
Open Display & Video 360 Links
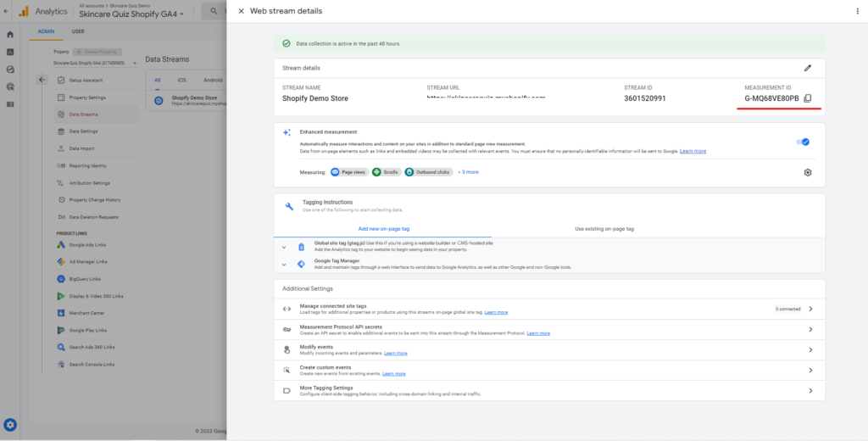[x=97, y=296]
